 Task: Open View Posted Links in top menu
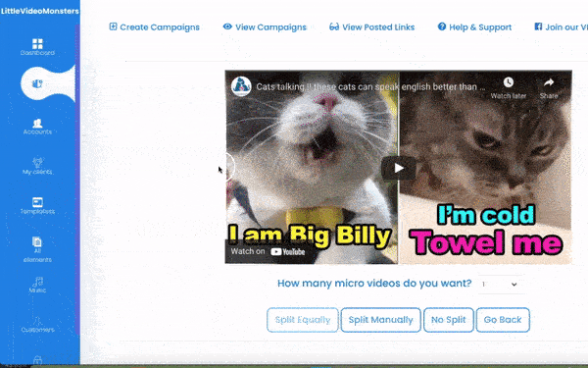point(371,27)
